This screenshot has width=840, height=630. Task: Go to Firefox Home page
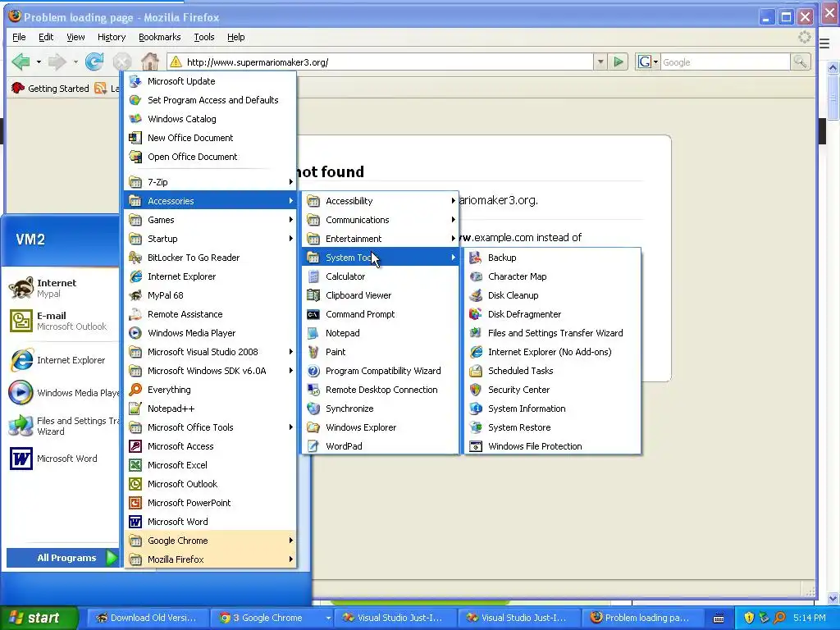tap(150, 62)
